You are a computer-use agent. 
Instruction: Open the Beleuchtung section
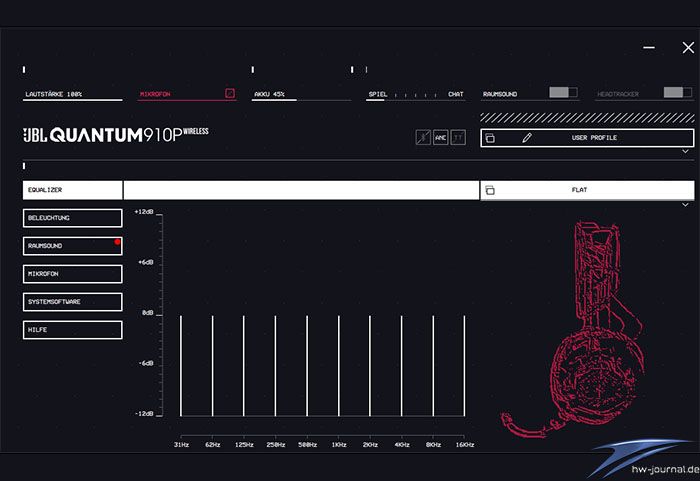coord(72,218)
